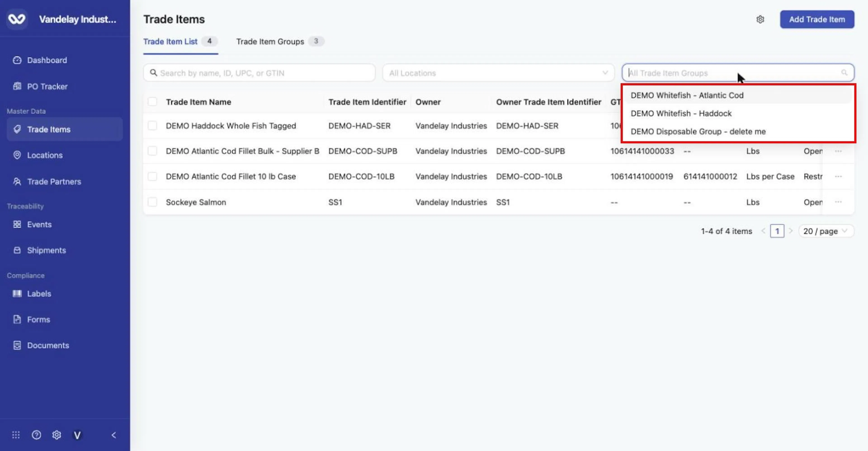Open the V user avatar menu

[77, 435]
